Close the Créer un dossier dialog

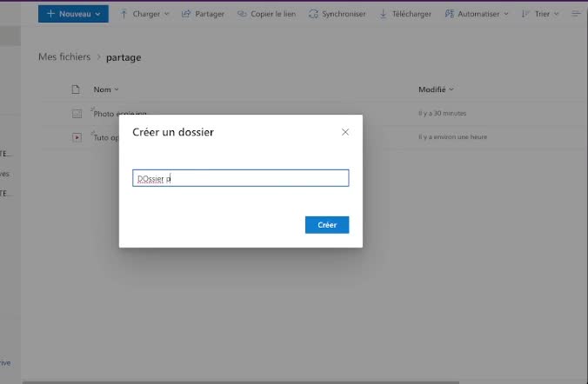tap(345, 132)
